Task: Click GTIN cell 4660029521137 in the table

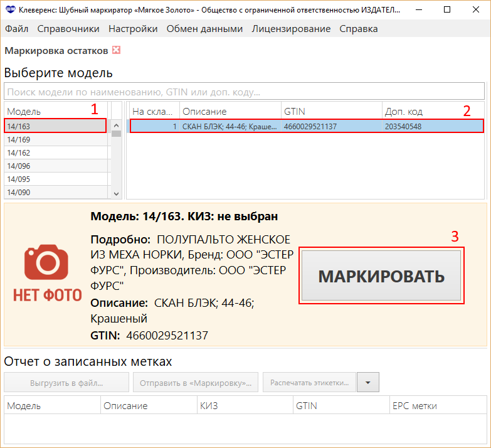Action: (331, 126)
